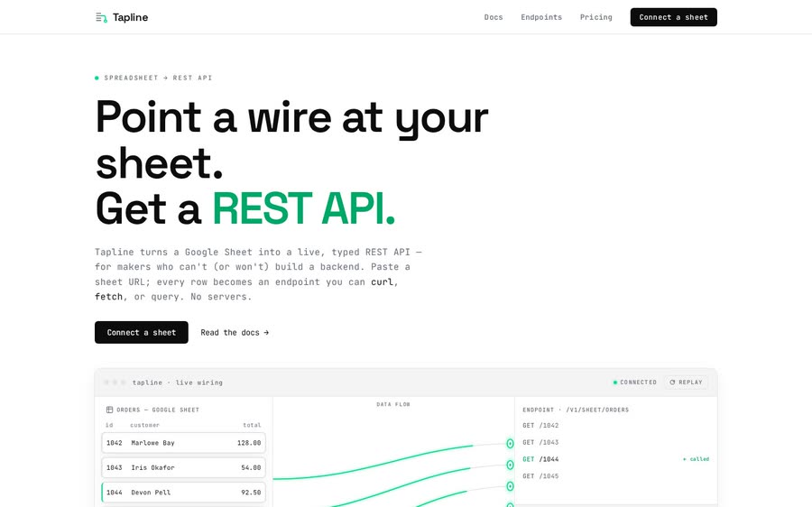Go to Endpoints in the navigation
The height and width of the screenshot is (507, 812).
(541, 17)
